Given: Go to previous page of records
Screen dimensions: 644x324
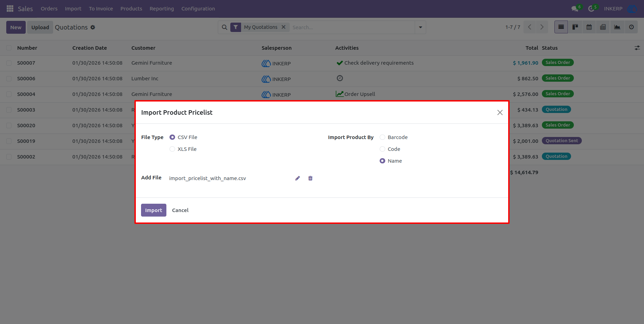Looking at the screenshot, I should coord(529,27).
